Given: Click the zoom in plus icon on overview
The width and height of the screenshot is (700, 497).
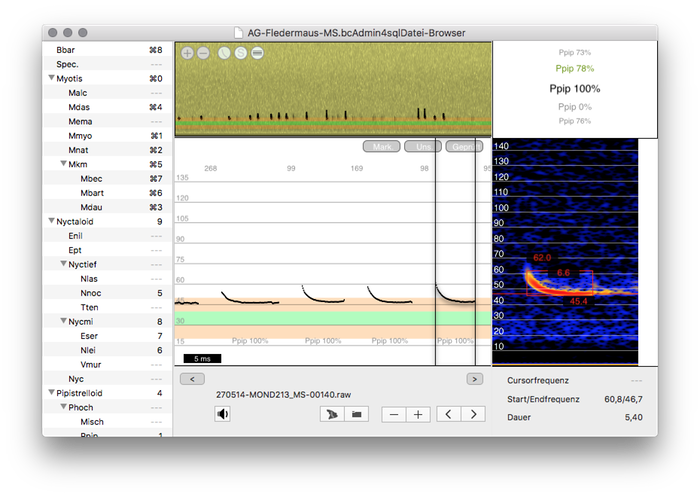Looking at the screenshot, I should click(187, 52).
